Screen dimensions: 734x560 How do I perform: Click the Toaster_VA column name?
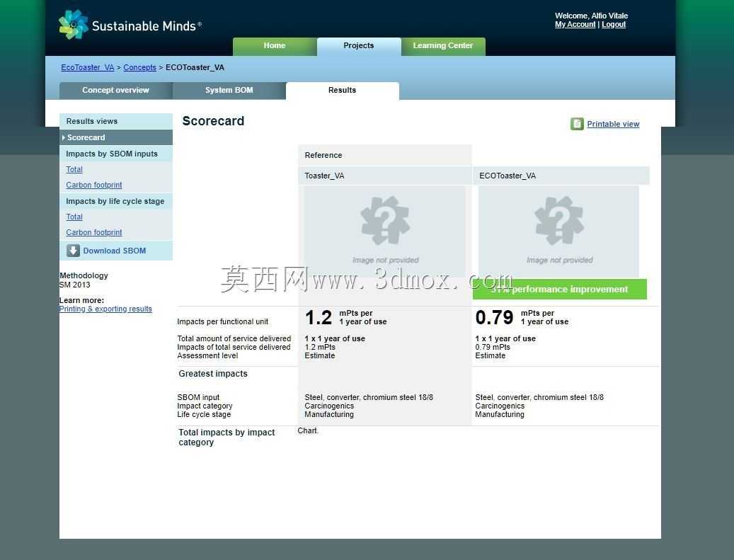tap(324, 176)
